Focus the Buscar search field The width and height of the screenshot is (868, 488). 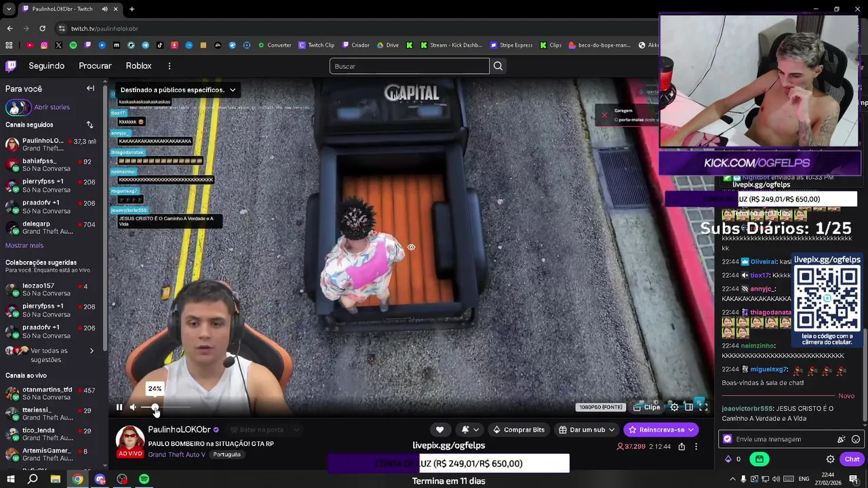(x=409, y=66)
